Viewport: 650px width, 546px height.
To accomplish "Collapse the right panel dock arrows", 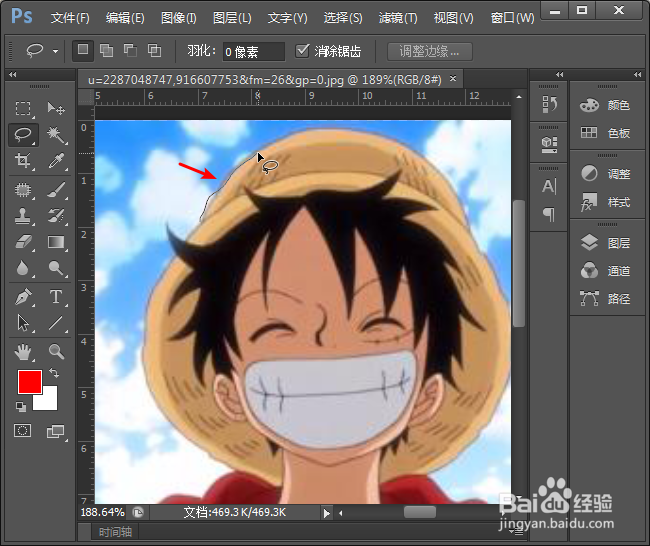I will 638,75.
